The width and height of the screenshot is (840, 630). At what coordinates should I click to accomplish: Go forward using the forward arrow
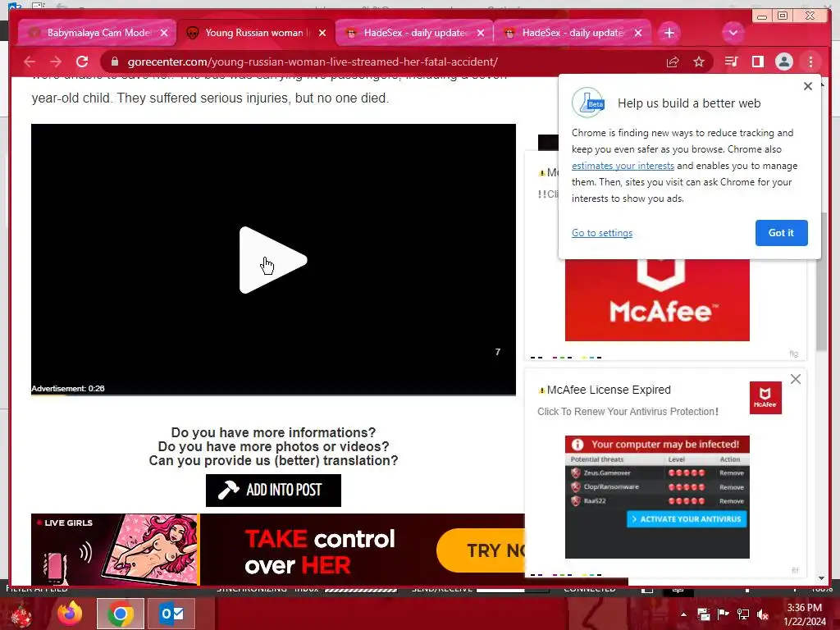[56, 62]
